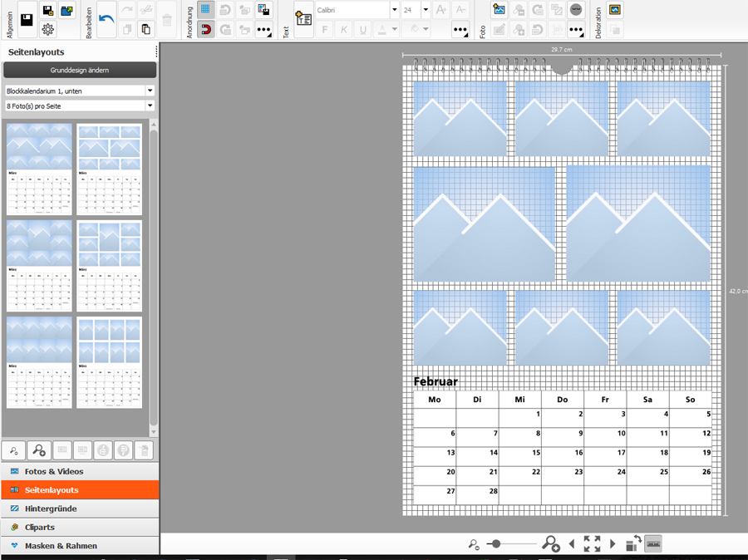Zoom out of the calendar page
This screenshot has width=748, height=560.
pos(473,543)
